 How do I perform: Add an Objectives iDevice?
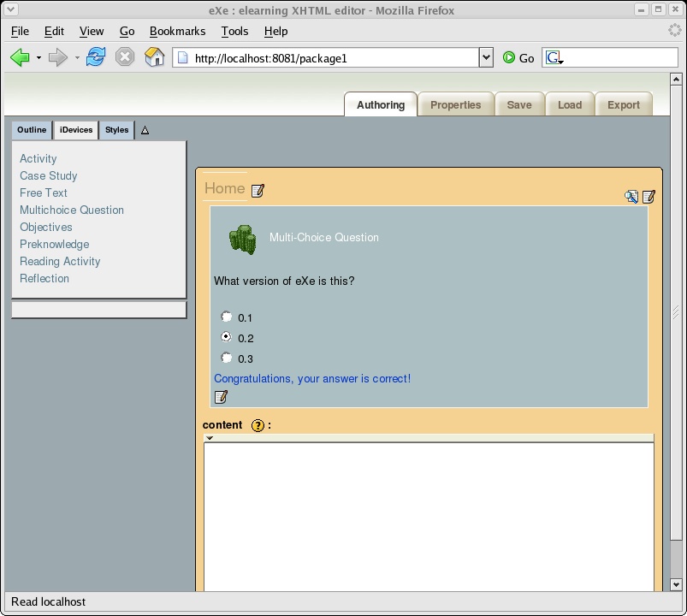pyautogui.click(x=46, y=227)
